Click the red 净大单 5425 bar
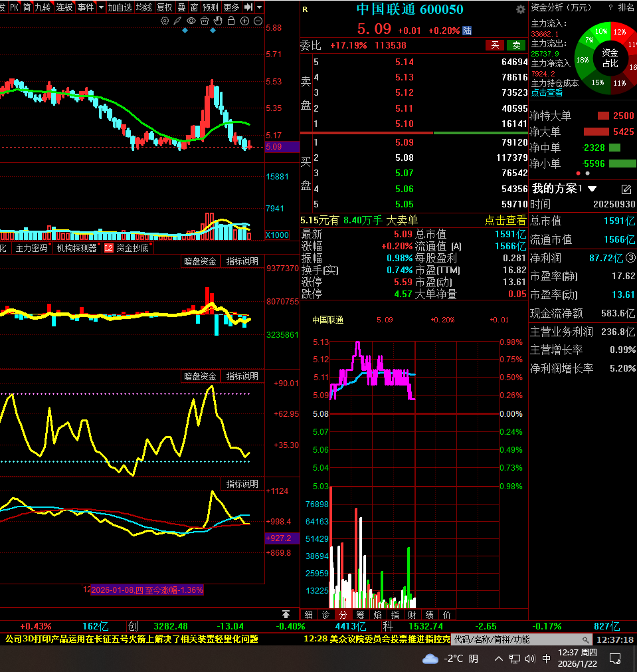This screenshot has width=637, height=672. tap(596, 132)
